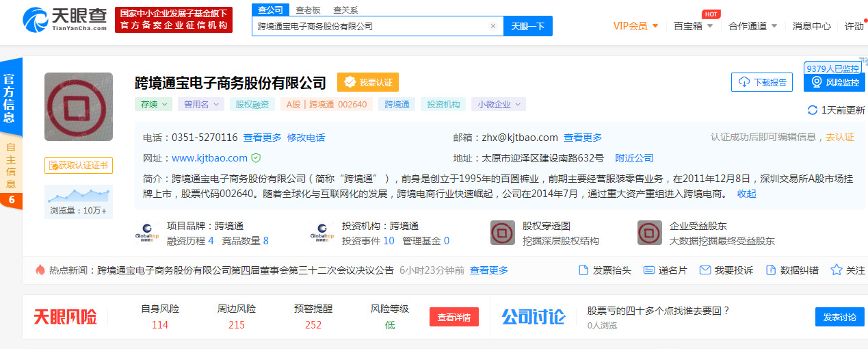The image size is (868, 349).
Task: Click the 管理基金 0 link
Action: [426, 241]
